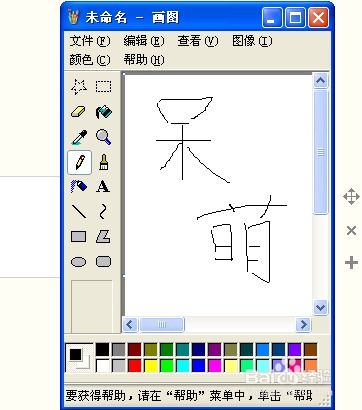Click the foreground/background color indicator box
The height and width of the screenshot is (410, 362).
tap(79, 358)
